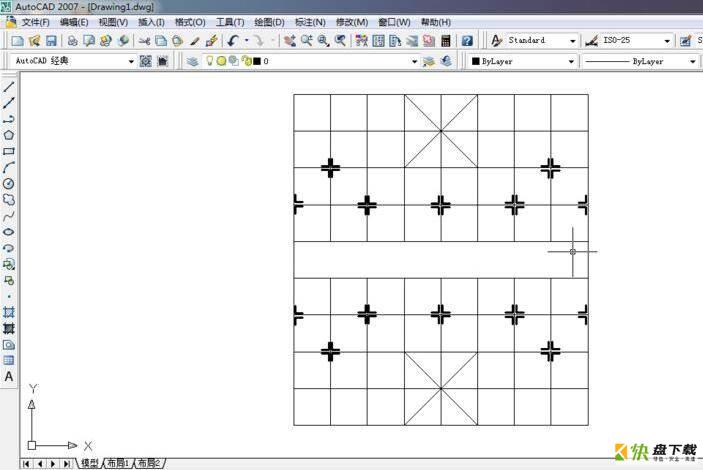Click the first-tab navigation arrow
Image resolution: width=703 pixels, height=470 pixels.
[26, 464]
